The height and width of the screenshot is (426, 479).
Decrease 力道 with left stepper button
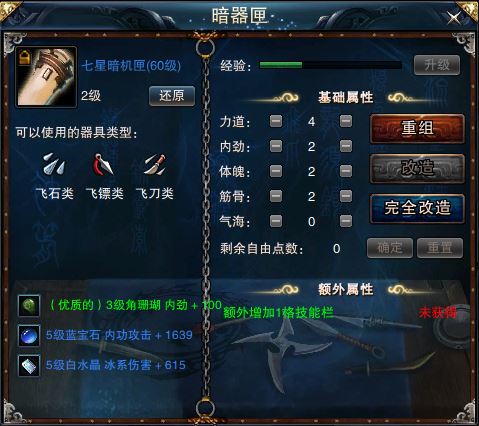tap(276, 121)
